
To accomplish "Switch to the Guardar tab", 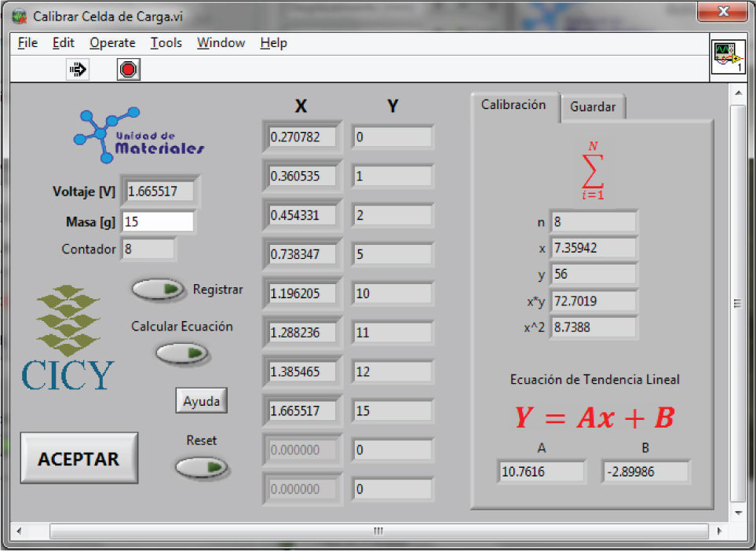I will (x=593, y=108).
